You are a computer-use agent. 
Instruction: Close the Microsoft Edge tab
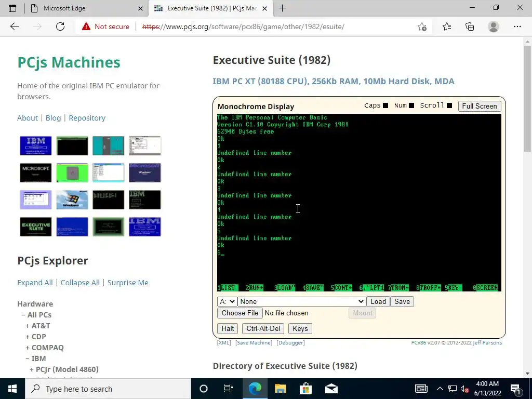pyautogui.click(x=140, y=8)
